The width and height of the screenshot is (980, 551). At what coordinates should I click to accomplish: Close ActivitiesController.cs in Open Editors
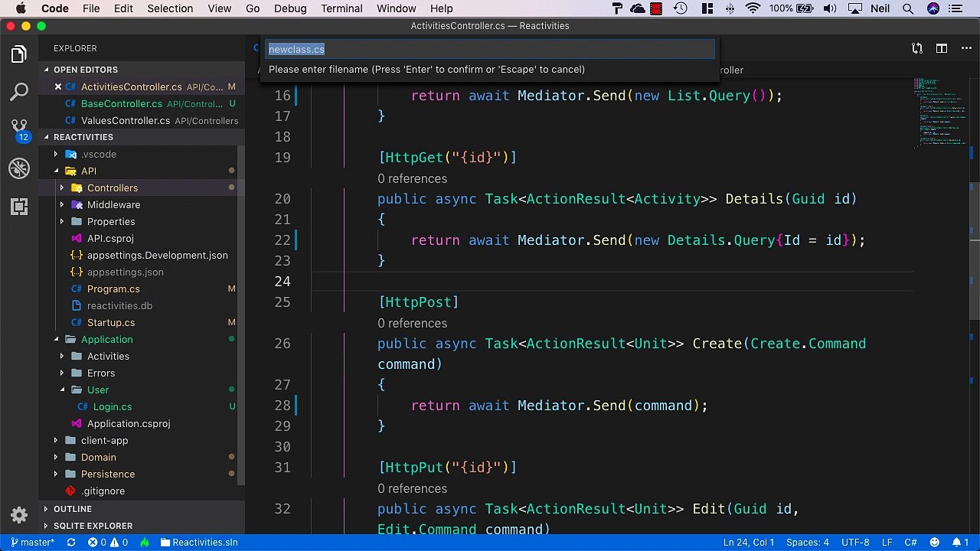(x=58, y=86)
